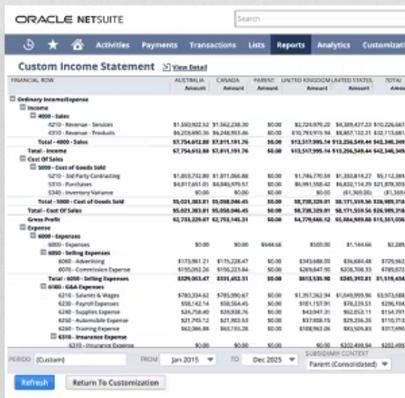Click the Refresh button
Screen dimensions: 405x398
(x=35, y=382)
